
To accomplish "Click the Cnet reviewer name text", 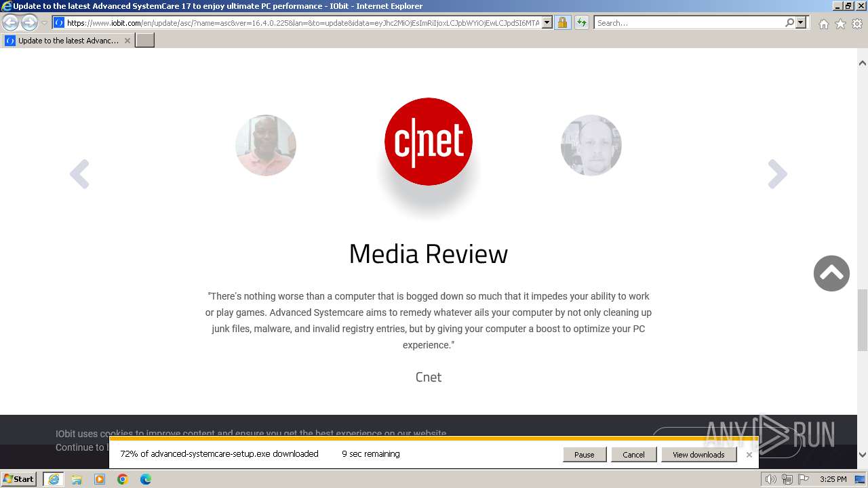I will coord(429,377).
